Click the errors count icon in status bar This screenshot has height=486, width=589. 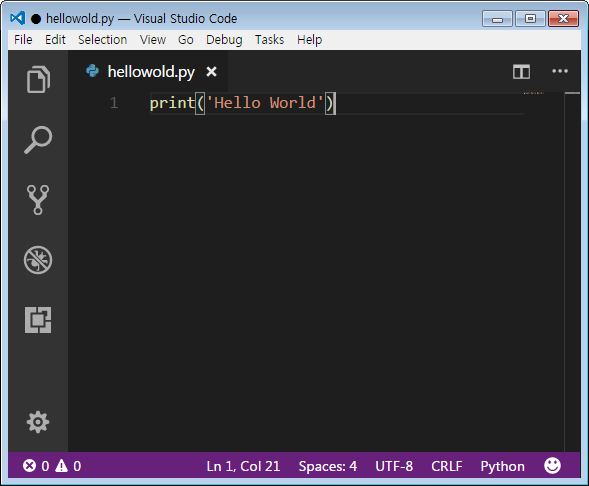[29, 466]
